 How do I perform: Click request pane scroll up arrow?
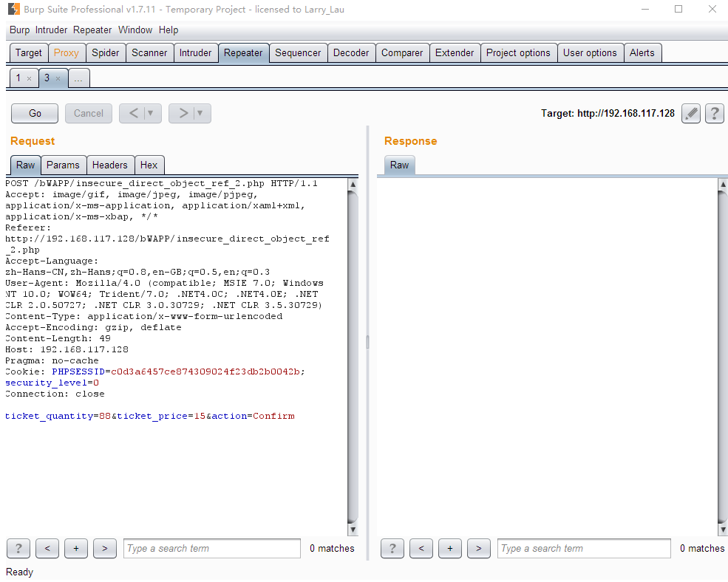pyautogui.click(x=353, y=184)
